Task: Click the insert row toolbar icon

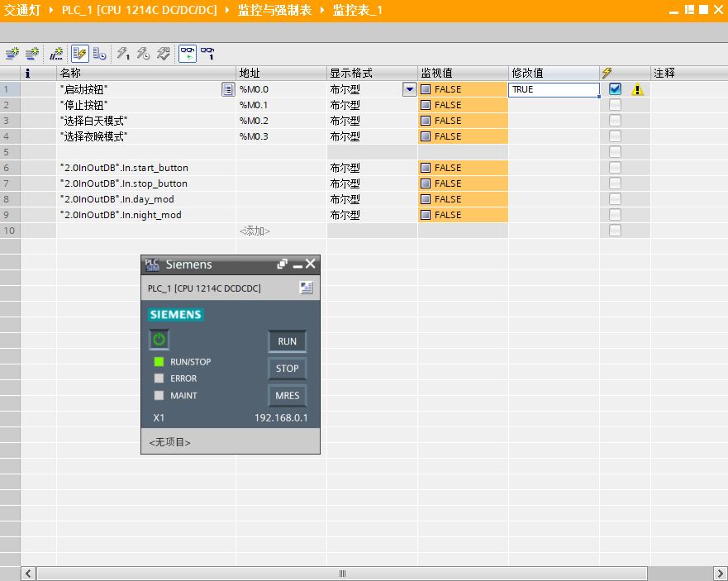Action: 12,54
